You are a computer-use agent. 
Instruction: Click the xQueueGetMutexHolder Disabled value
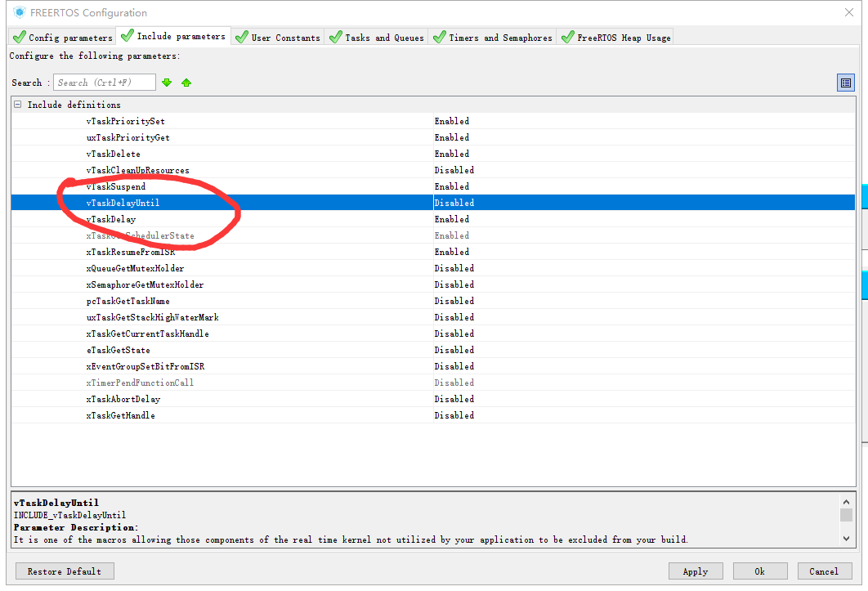(x=454, y=268)
